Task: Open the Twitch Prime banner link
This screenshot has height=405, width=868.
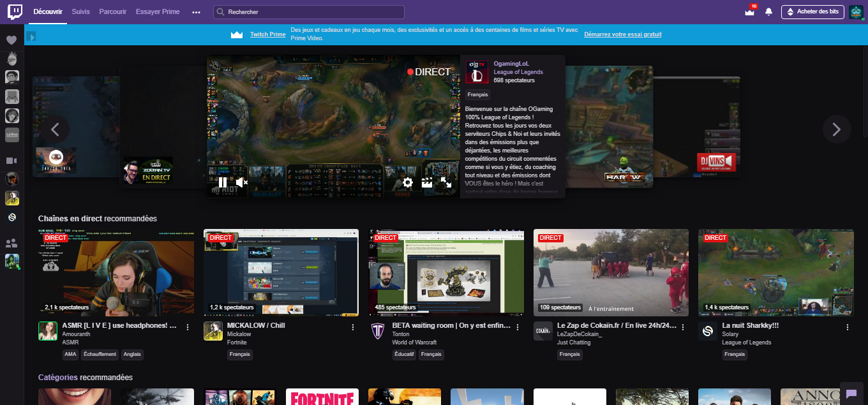Action: pyautogui.click(x=267, y=34)
